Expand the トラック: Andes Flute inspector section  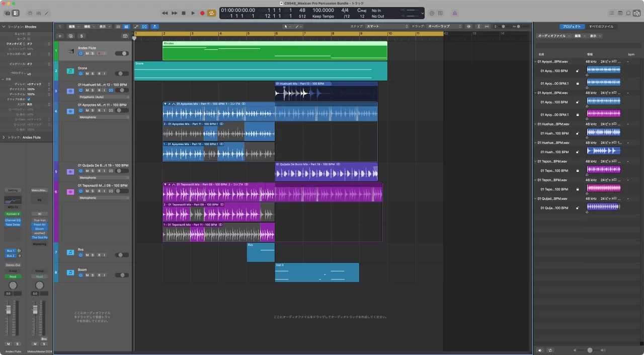coord(4,137)
